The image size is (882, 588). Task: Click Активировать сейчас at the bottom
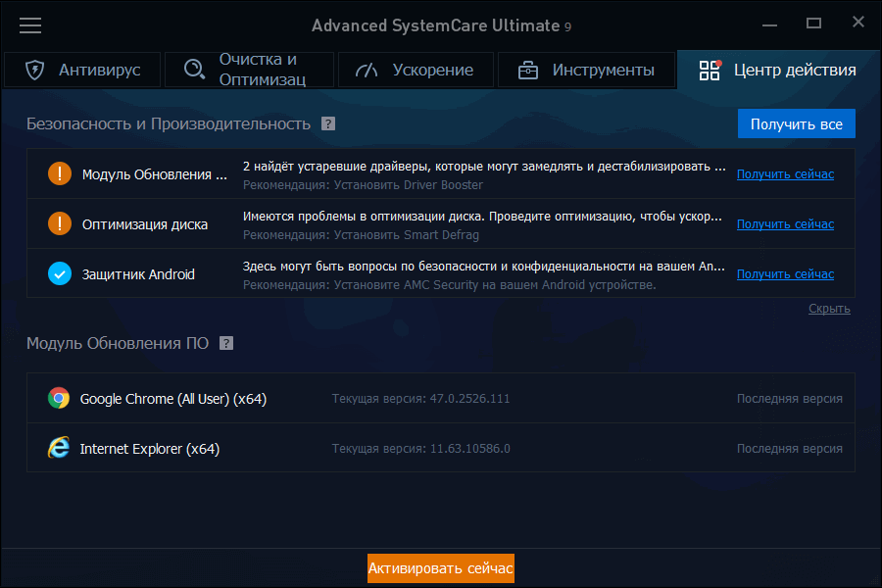click(x=440, y=568)
